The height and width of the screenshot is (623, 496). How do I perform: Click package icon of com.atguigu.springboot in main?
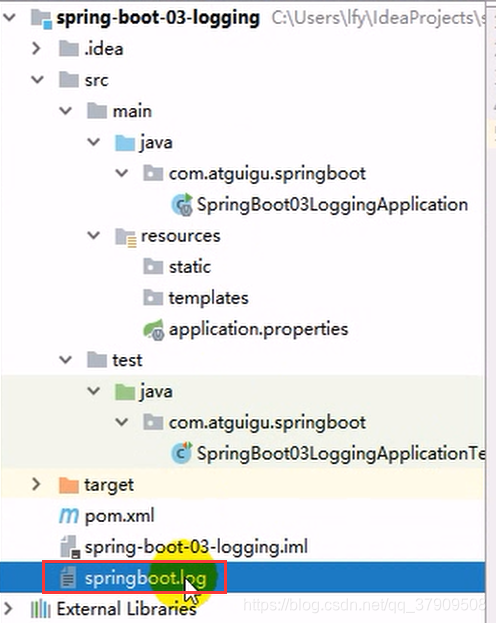(x=153, y=174)
